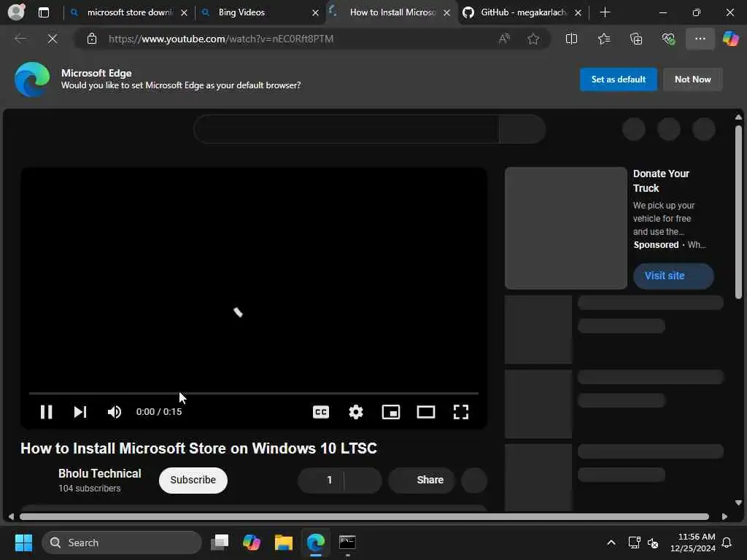Add this page to favorites star
The image size is (747, 560).
(x=533, y=39)
